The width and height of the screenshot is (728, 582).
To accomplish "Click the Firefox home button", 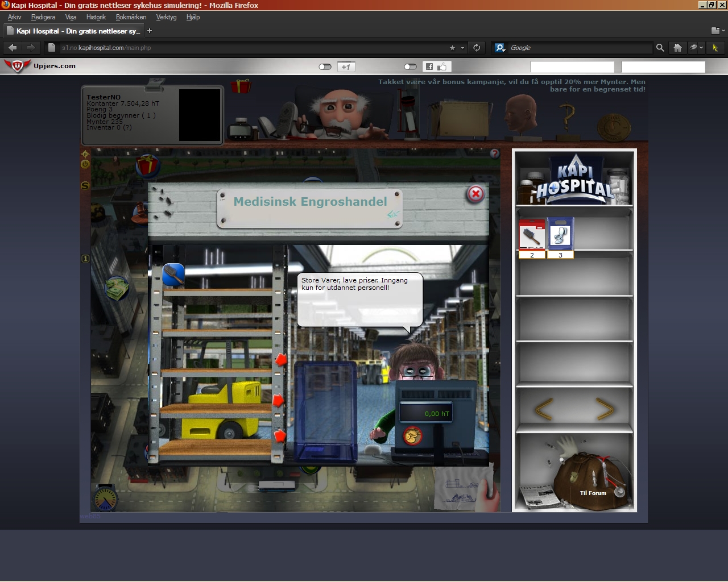I will 677,48.
